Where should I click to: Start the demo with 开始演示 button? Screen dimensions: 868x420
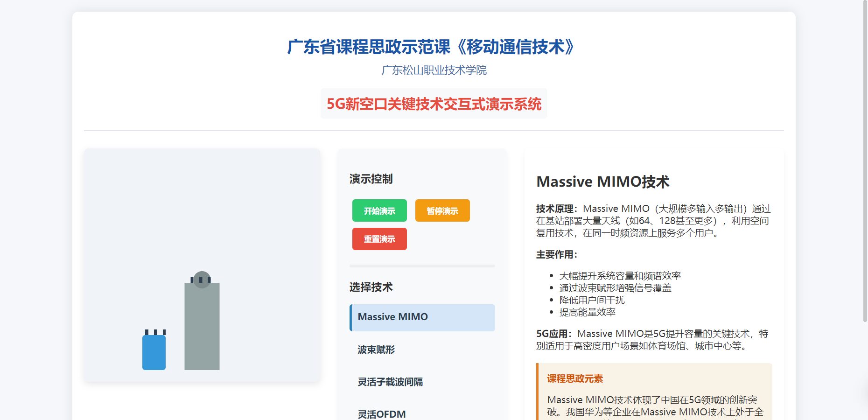[379, 210]
